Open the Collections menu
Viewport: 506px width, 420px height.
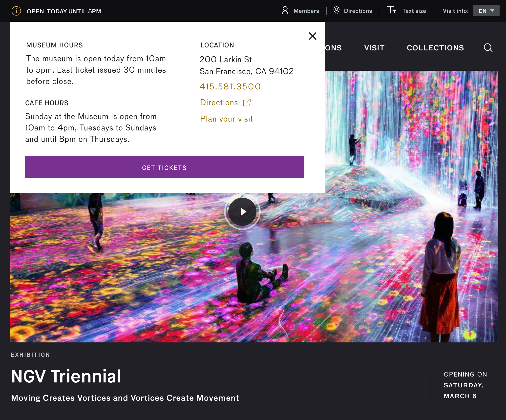pos(435,48)
